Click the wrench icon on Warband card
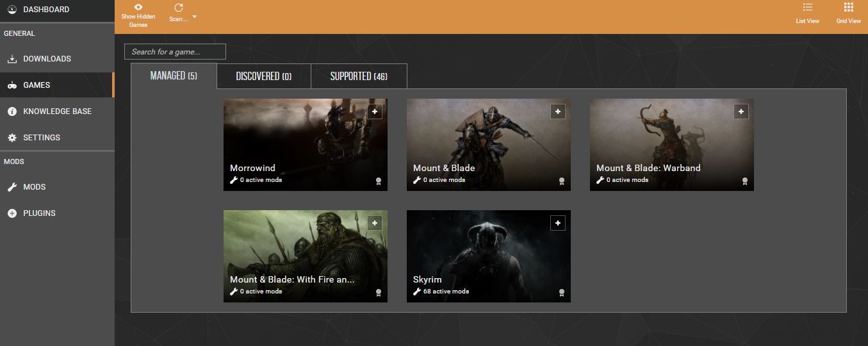Image resolution: width=868 pixels, height=346 pixels. [600, 180]
